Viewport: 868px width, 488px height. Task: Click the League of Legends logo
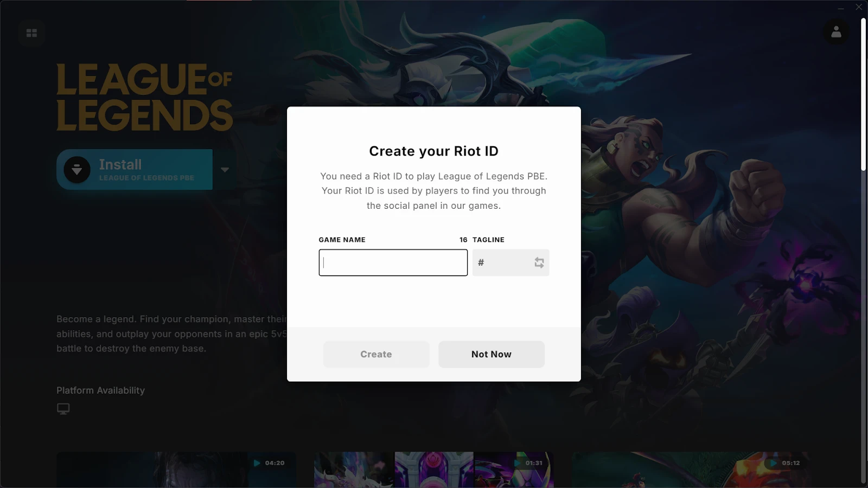[x=145, y=97]
